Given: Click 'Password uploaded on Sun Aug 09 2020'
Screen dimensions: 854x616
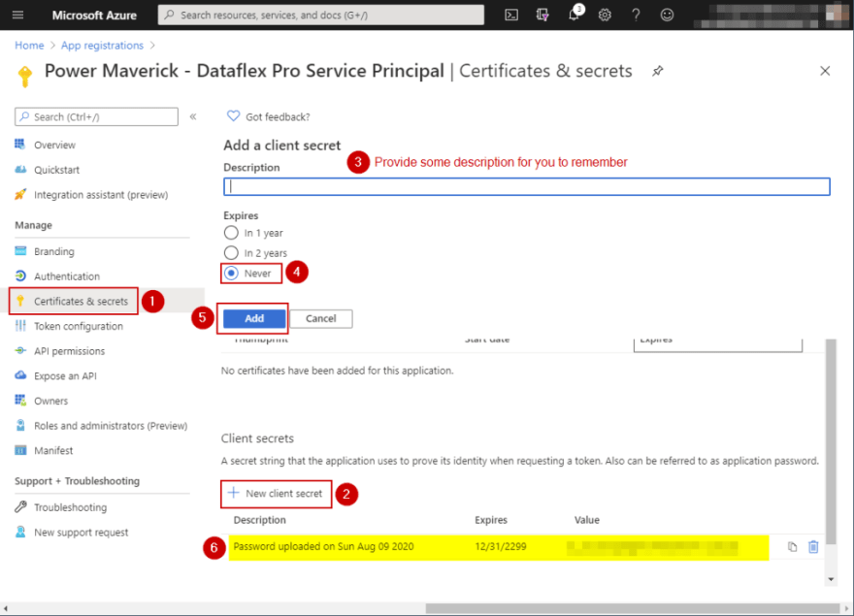Looking at the screenshot, I should (x=323, y=546).
